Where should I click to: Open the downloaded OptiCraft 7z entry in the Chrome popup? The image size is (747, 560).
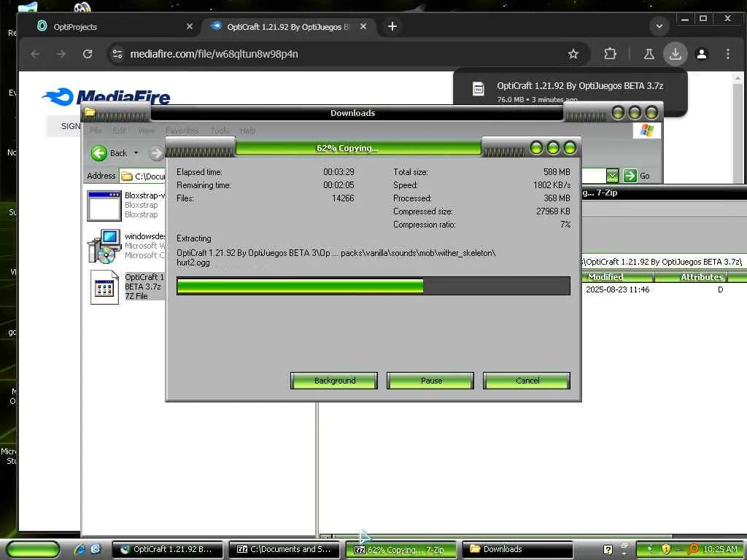[580, 86]
